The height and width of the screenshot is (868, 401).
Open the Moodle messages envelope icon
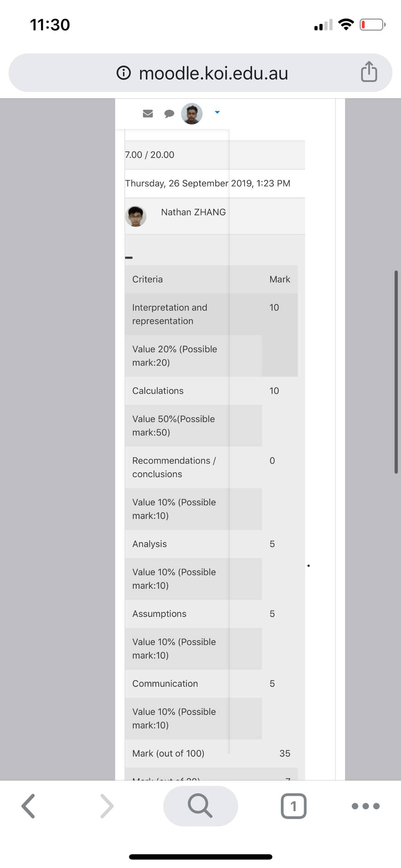click(148, 114)
